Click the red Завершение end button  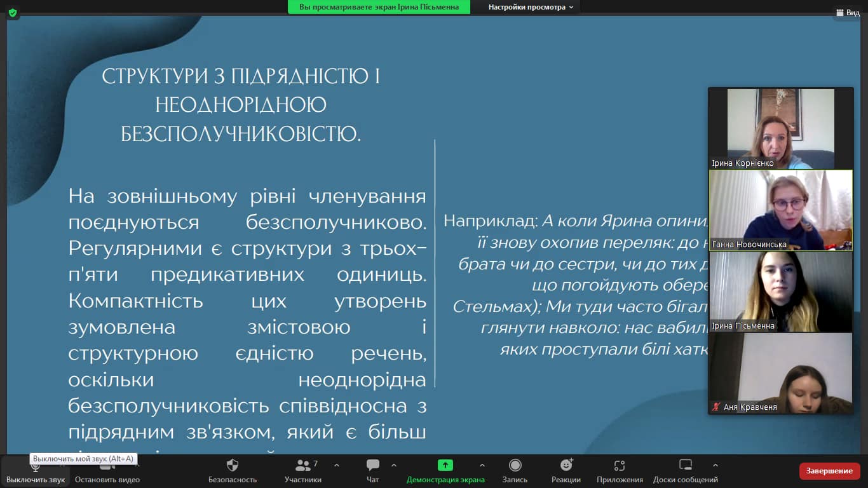829,471
